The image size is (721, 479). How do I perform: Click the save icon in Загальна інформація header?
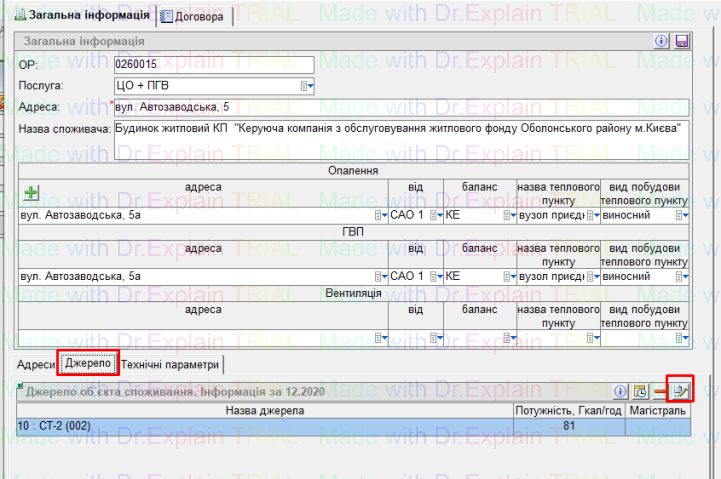[x=682, y=41]
